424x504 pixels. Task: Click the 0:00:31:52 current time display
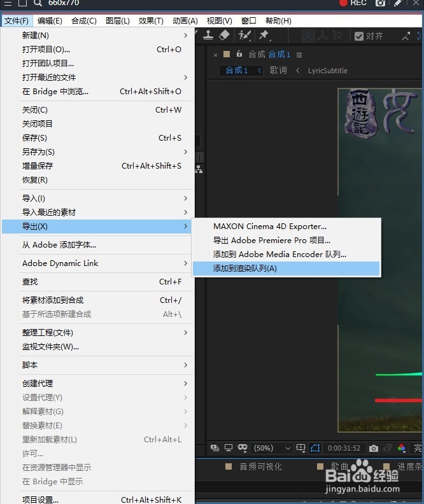344,448
